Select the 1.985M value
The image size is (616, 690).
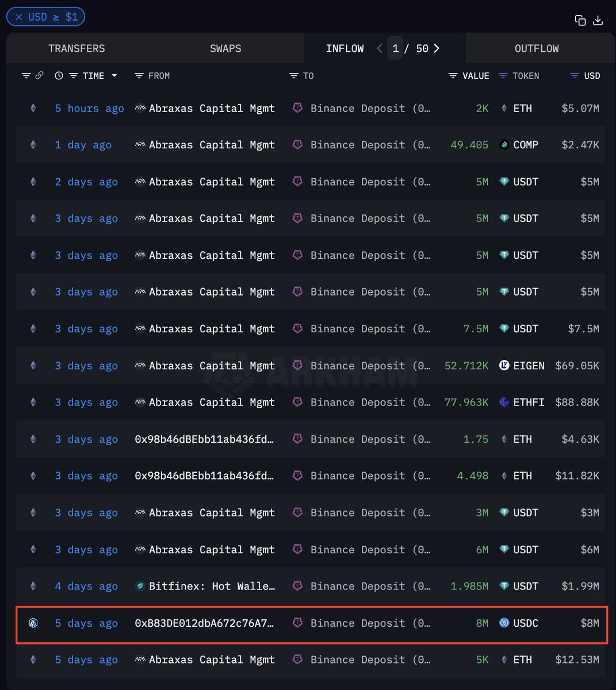pyautogui.click(x=469, y=586)
